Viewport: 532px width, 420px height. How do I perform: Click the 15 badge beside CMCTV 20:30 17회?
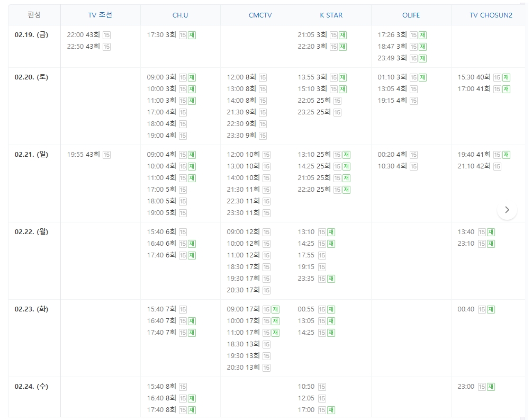[266, 290]
